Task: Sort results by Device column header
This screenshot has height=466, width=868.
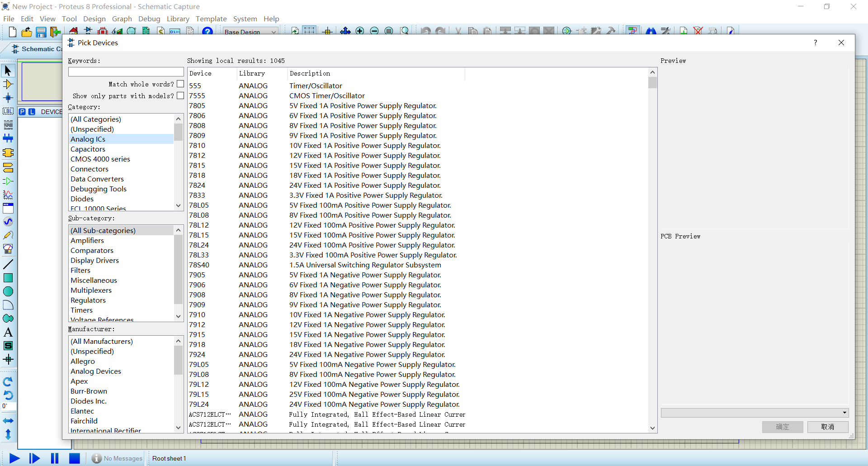Action: pos(212,73)
